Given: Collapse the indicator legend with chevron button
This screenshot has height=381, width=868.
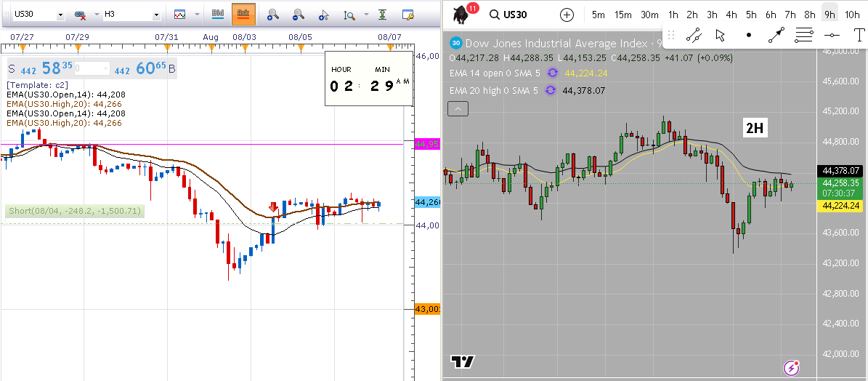Looking at the screenshot, I should [458, 109].
